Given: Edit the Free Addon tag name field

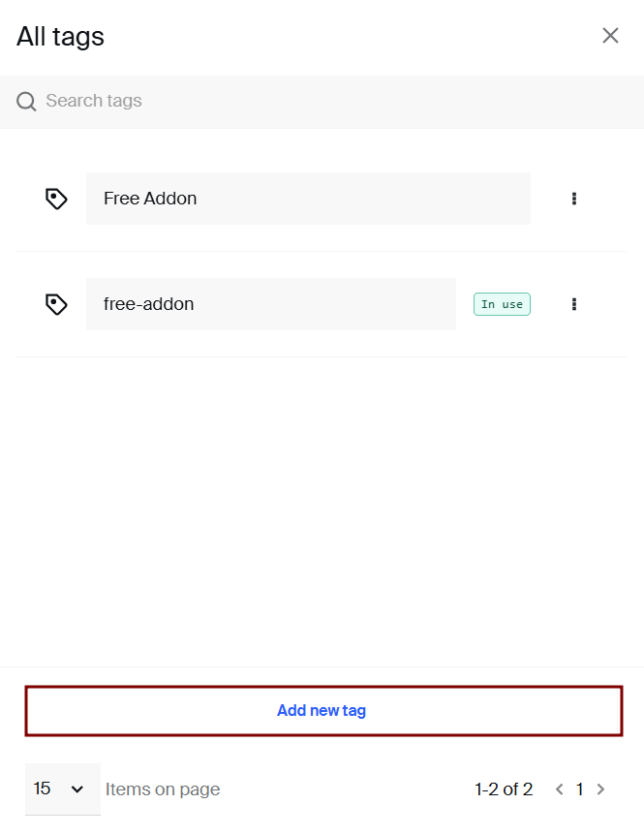Looking at the screenshot, I should coord(308,199).
